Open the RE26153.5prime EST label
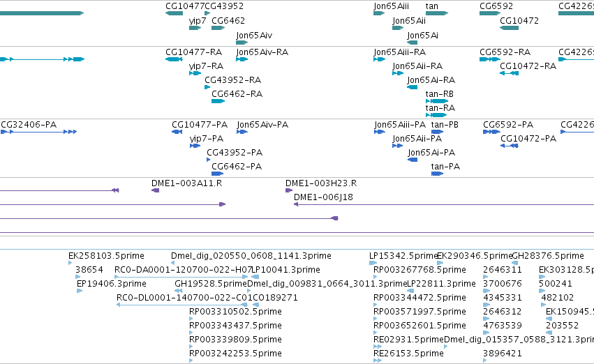 (408, 354)
